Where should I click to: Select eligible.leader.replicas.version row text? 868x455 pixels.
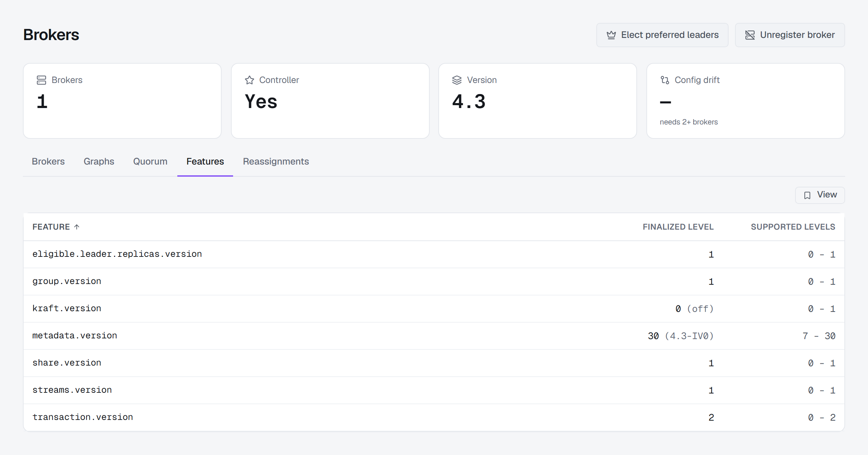click(117, 254)
